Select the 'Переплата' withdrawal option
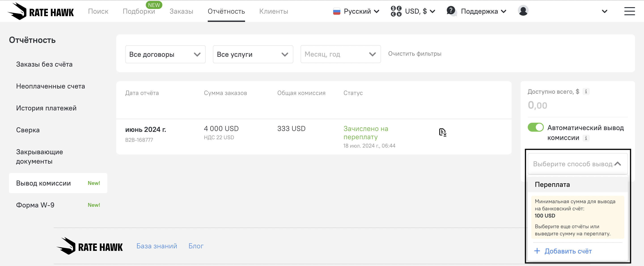This screenshot has height=266, width=644. pyautogui.click(x=552, y=184)
